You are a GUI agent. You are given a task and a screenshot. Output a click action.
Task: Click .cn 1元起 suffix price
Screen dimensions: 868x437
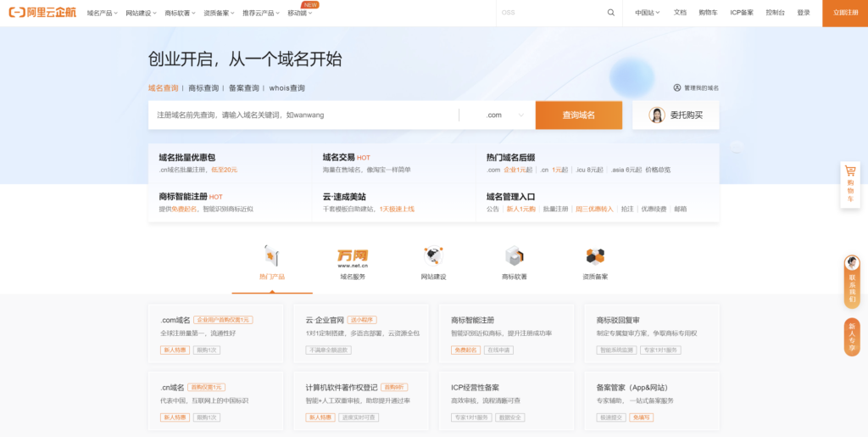[x=554, y=170]
